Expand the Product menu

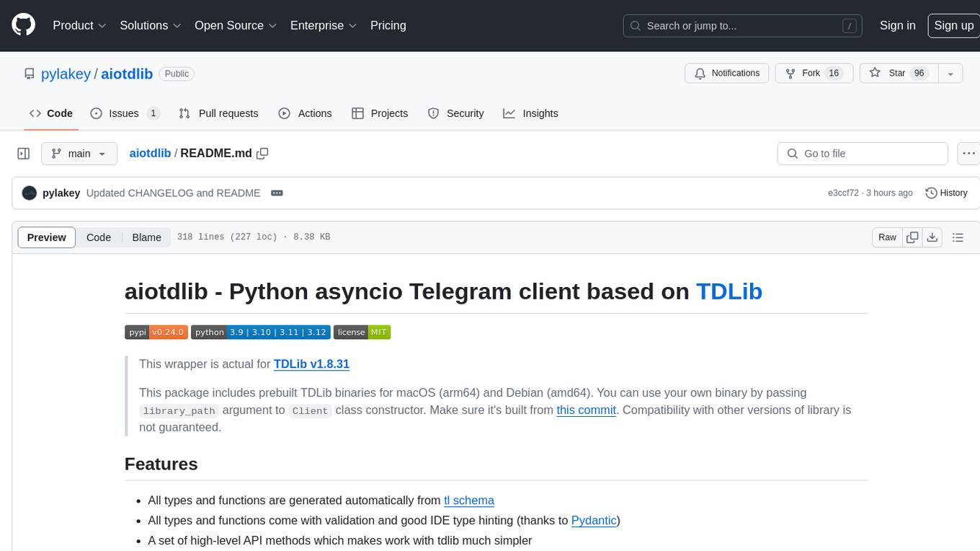coord(79,25)
